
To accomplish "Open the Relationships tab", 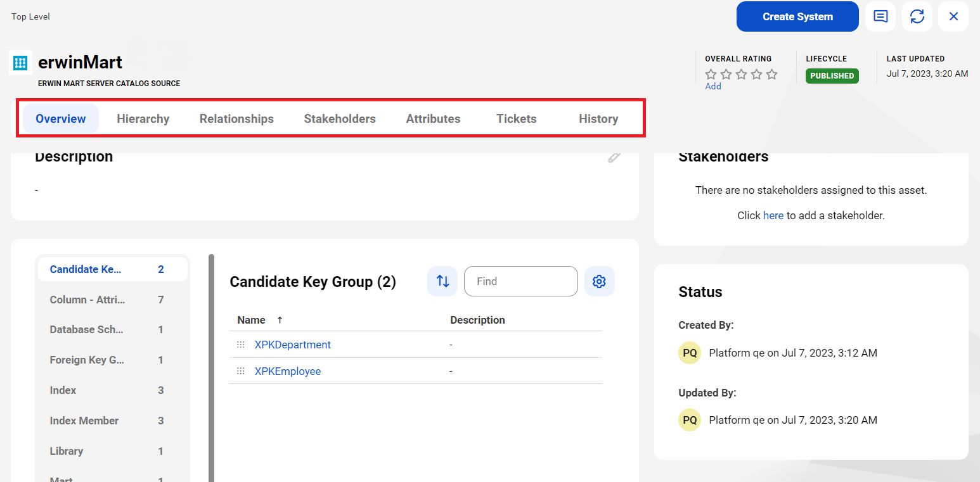I will pyautogui.click(x=236, y=118).
